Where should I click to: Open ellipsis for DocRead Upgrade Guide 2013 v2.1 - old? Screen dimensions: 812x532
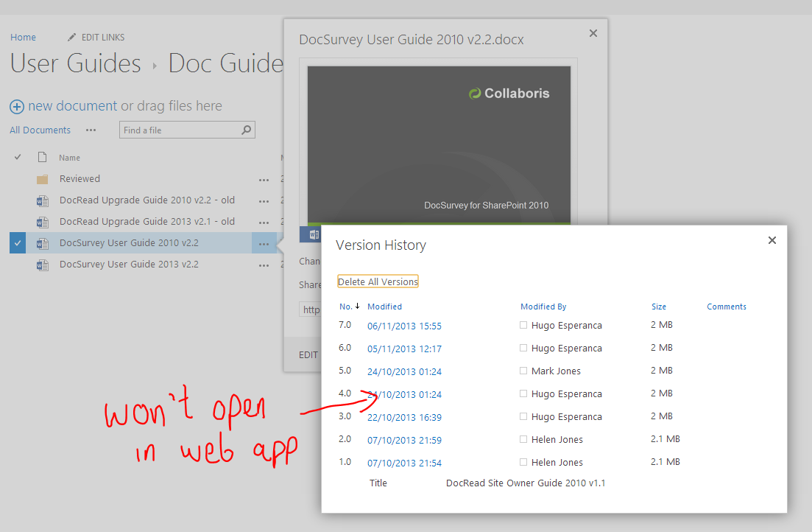(x=264, y=223)
